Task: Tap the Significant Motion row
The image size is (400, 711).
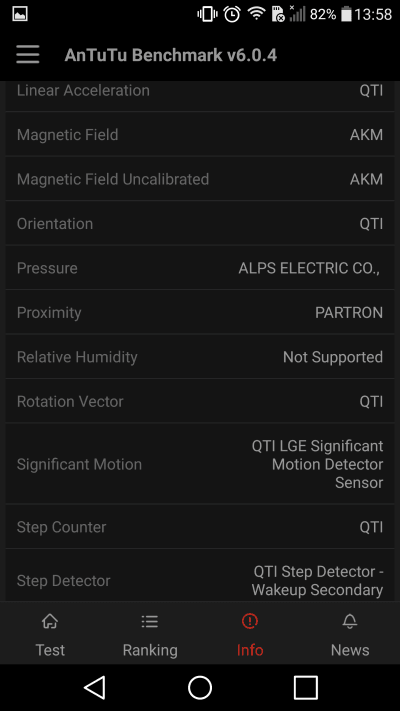Action: 200,464
